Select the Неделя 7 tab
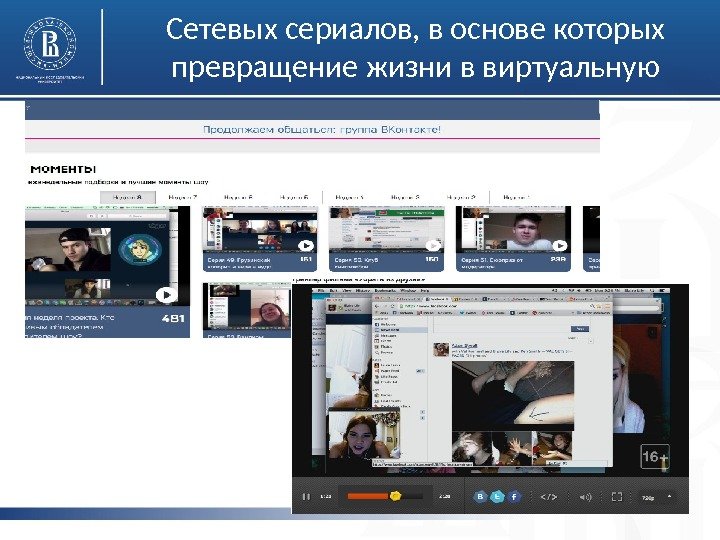720x540 pixels. pos(183,197)
